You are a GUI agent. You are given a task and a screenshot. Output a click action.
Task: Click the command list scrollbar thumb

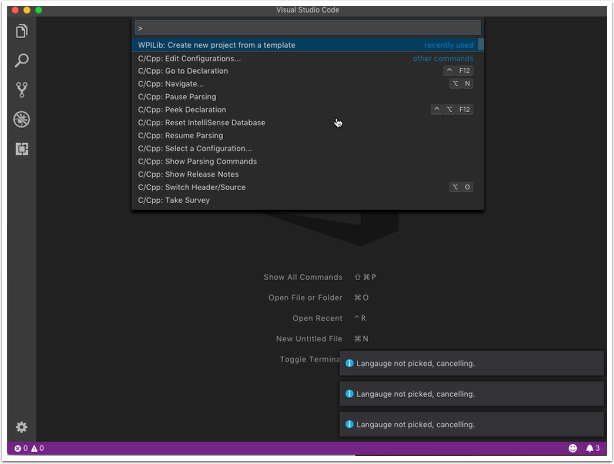click(x=481, y=44)
